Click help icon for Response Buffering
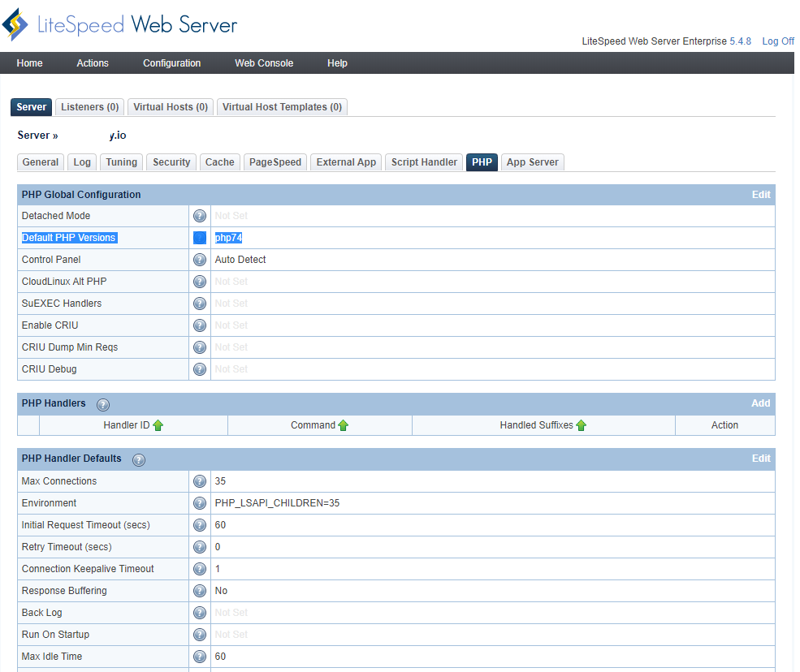The width and height of the screenshot is (800, 672). pos(200,591)
